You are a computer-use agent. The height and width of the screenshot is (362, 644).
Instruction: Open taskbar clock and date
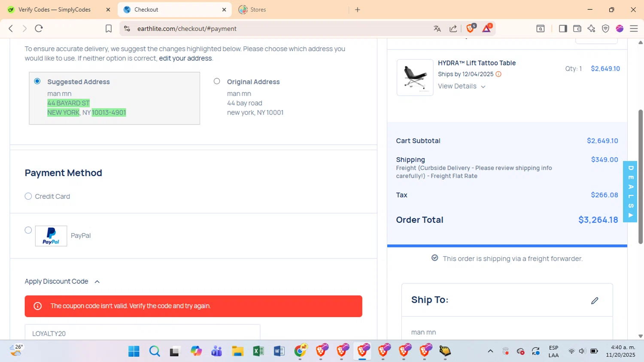coord(620,351)
